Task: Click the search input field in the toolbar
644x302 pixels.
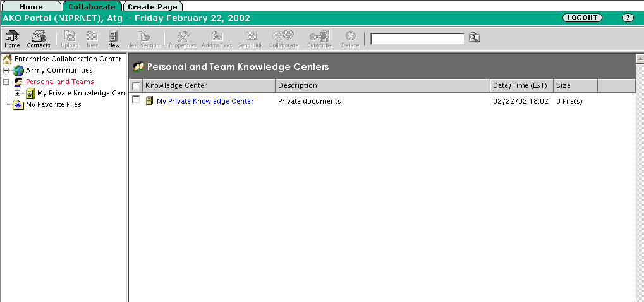Action: [417, 39]
